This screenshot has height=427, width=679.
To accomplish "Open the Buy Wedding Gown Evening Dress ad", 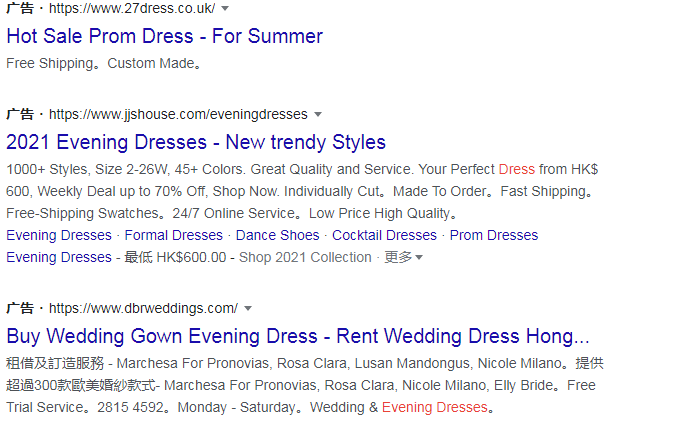I will pyautogui.click(x=297, y=335).
